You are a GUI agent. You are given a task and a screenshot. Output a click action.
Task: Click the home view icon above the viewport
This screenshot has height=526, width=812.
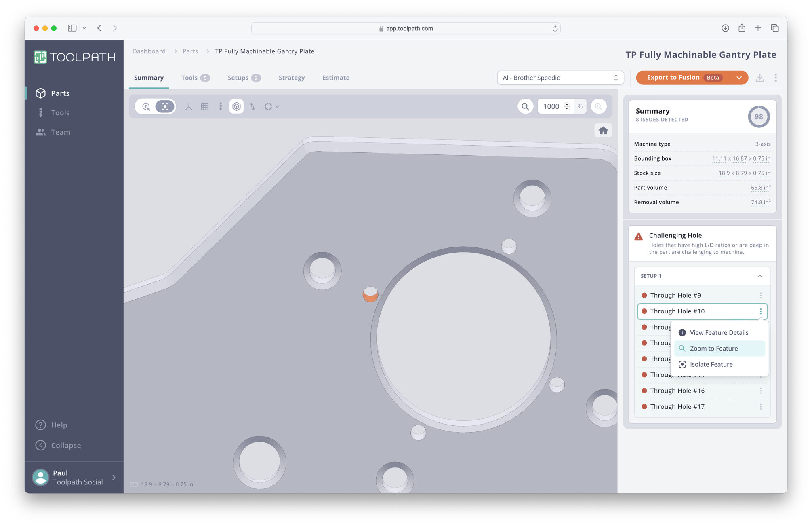click(x=603, y=130)
